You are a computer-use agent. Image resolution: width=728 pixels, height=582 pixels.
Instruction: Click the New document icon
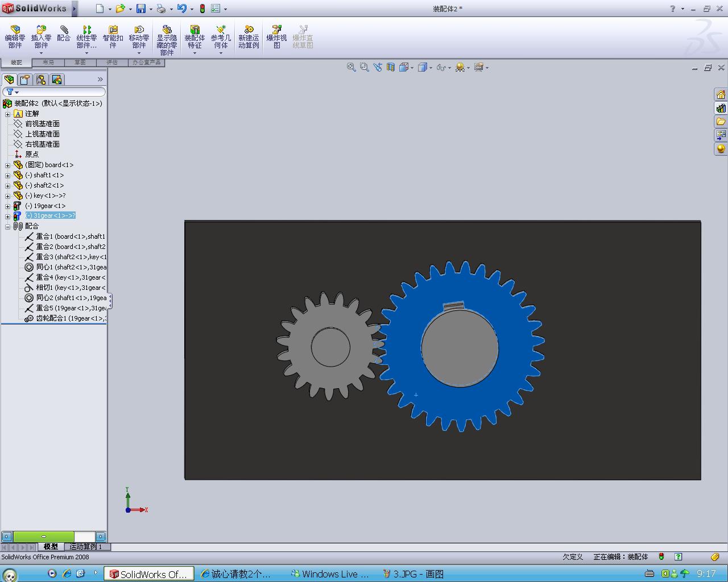pyautogui.click(x=100, y=9)
